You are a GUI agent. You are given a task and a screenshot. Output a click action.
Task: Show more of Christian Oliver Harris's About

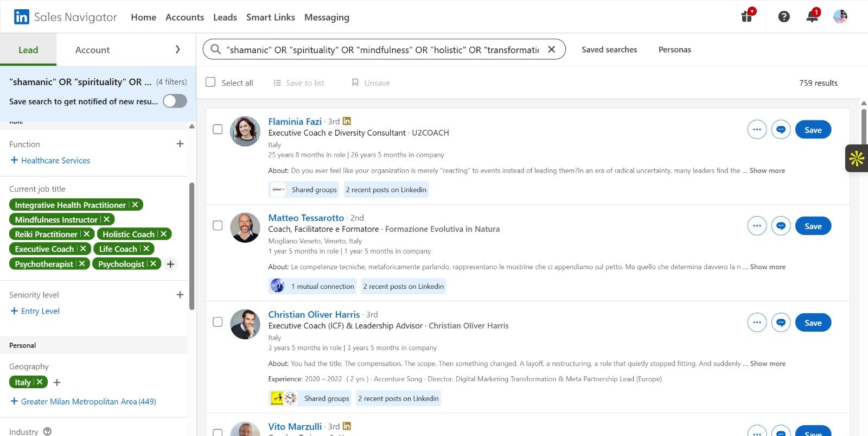(x=768, y=363)
